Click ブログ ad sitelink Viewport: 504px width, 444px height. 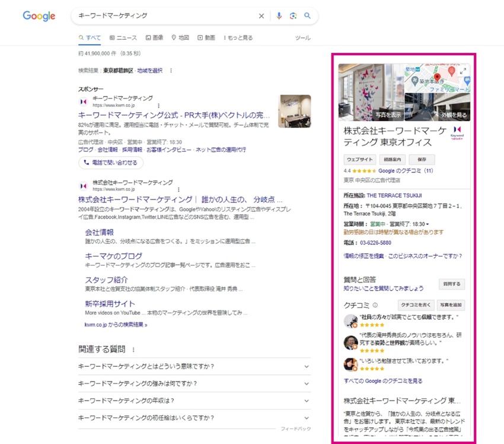pyautogui.click(x=86, y=150)
